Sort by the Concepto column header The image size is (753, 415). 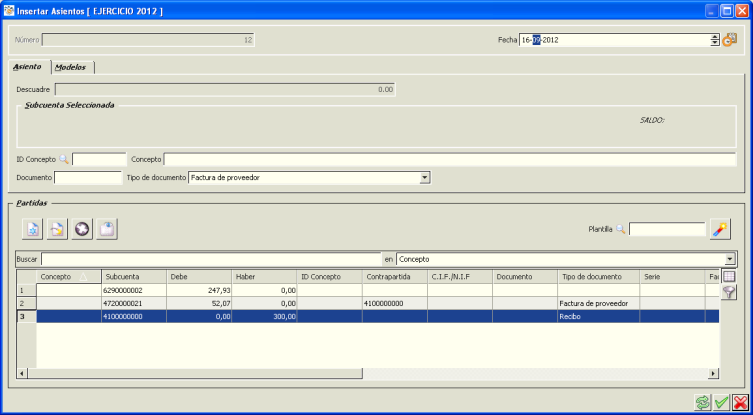[69, 277]
